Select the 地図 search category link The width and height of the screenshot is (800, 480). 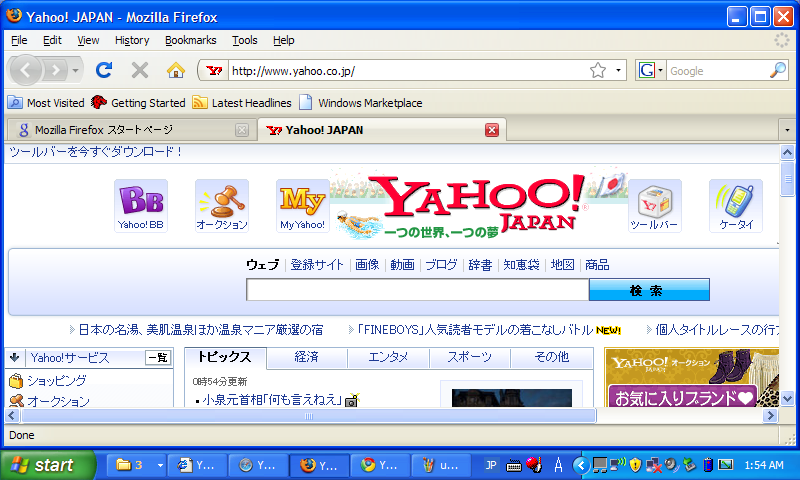coord(562,265)
